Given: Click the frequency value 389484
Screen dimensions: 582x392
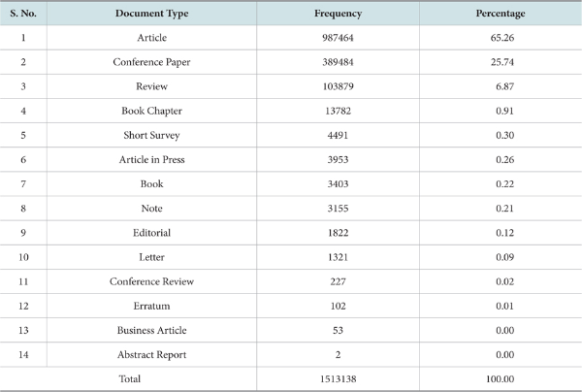Looking at the screenshot, I should [338, 61].
